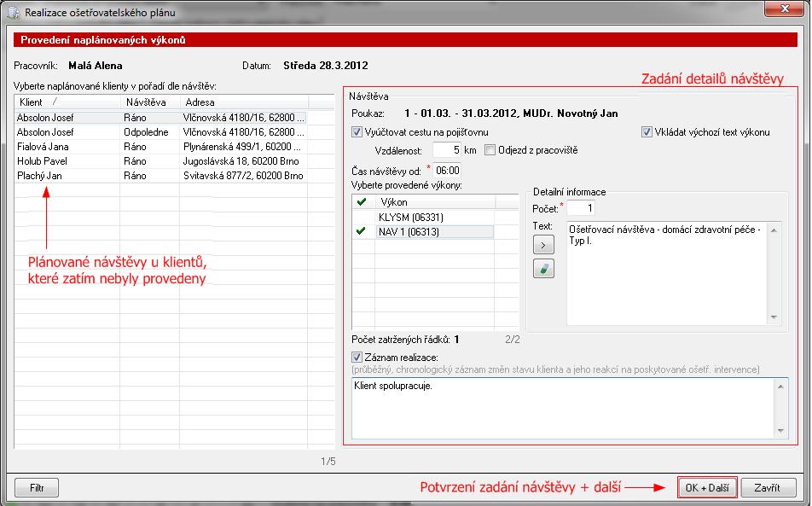Sort by Klient column header
Image resolution: width=812 pixels, height=506 pixels.
pos(67,102)
